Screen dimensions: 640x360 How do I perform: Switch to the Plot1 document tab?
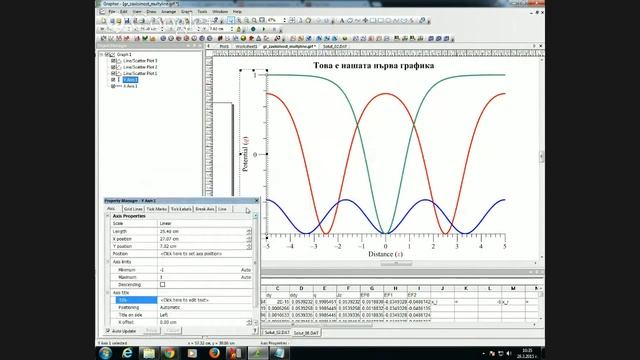224,47
